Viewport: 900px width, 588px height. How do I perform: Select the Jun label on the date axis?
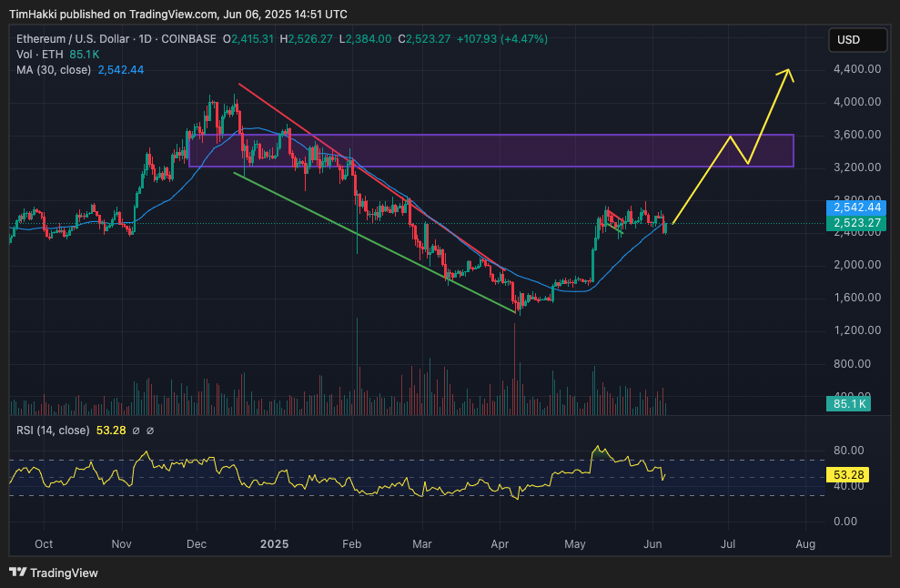point(652,543)
